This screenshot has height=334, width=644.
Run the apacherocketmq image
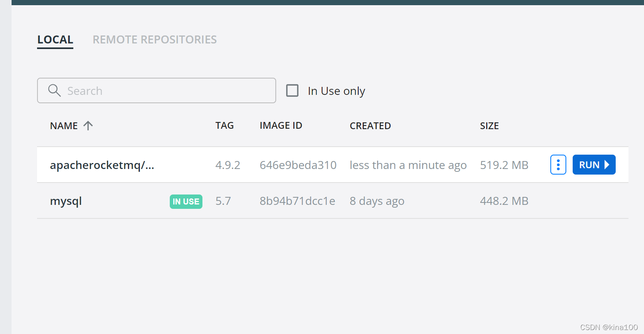[594, 165]
